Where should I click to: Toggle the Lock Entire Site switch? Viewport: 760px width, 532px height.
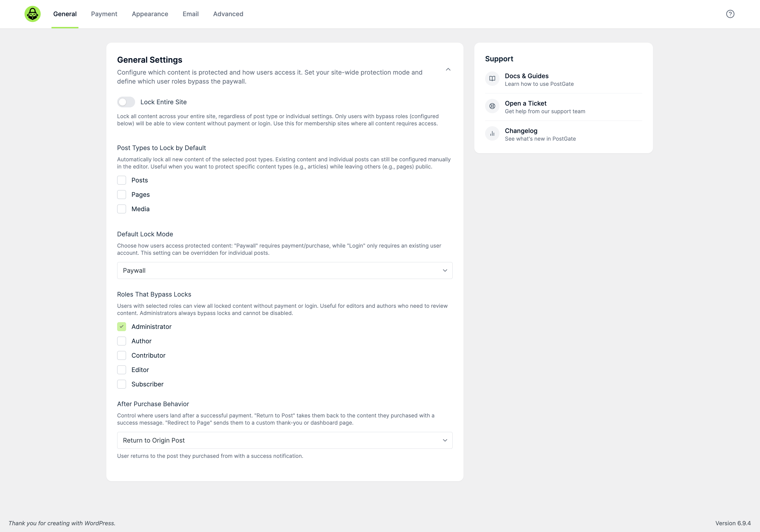pos(126,102)
